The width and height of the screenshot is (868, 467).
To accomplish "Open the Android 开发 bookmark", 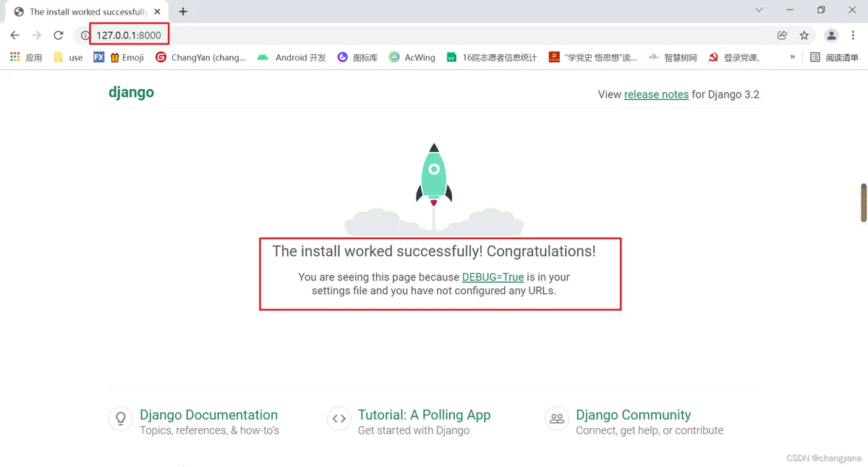I will click(292, 57).
